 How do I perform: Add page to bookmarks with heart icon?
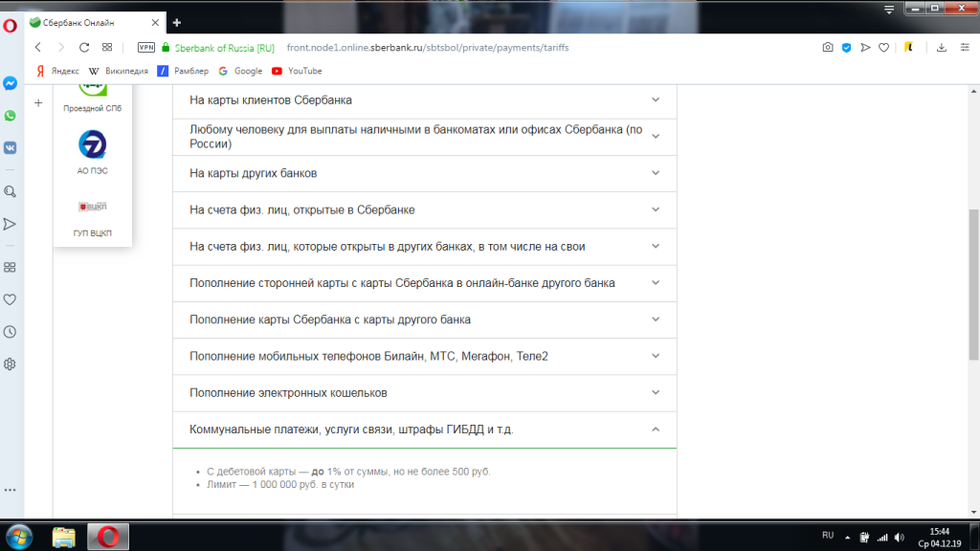pyautogui.click(x=884, y=47)
